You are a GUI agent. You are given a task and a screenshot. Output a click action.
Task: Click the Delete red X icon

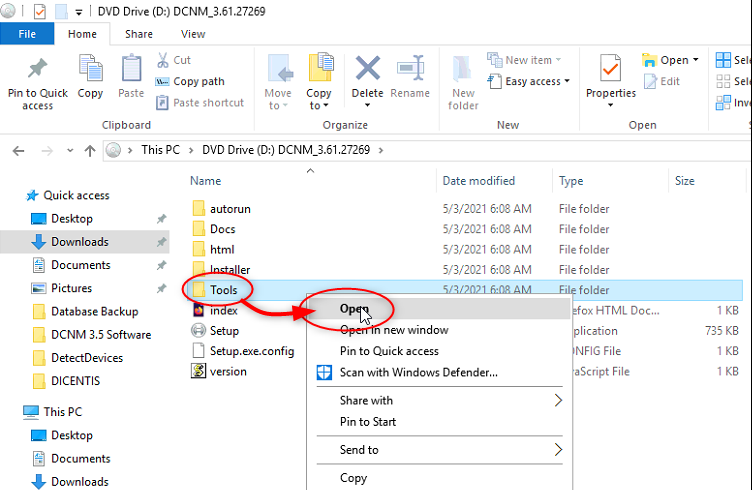(x=367, y=68)
